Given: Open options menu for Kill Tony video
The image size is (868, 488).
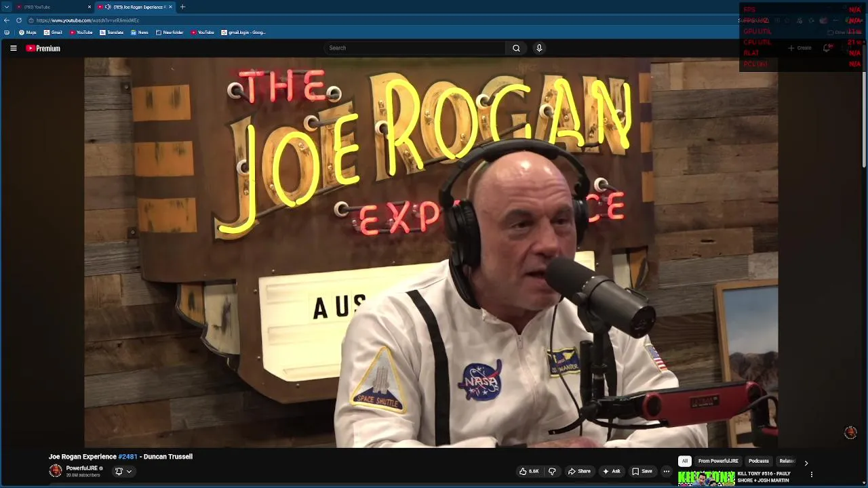Looking at the screenshot, I should pyautogui.click(x=812, y=474).
